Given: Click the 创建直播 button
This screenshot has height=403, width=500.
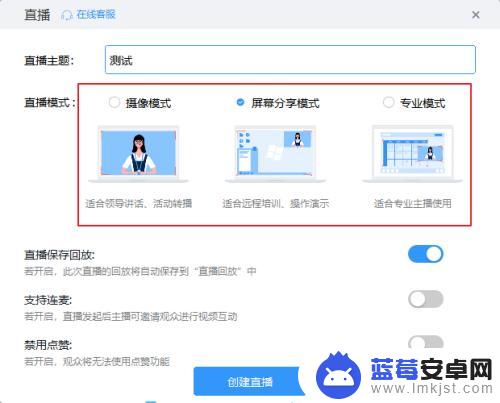Looking at the screenshot, I should tap(249, 381).
